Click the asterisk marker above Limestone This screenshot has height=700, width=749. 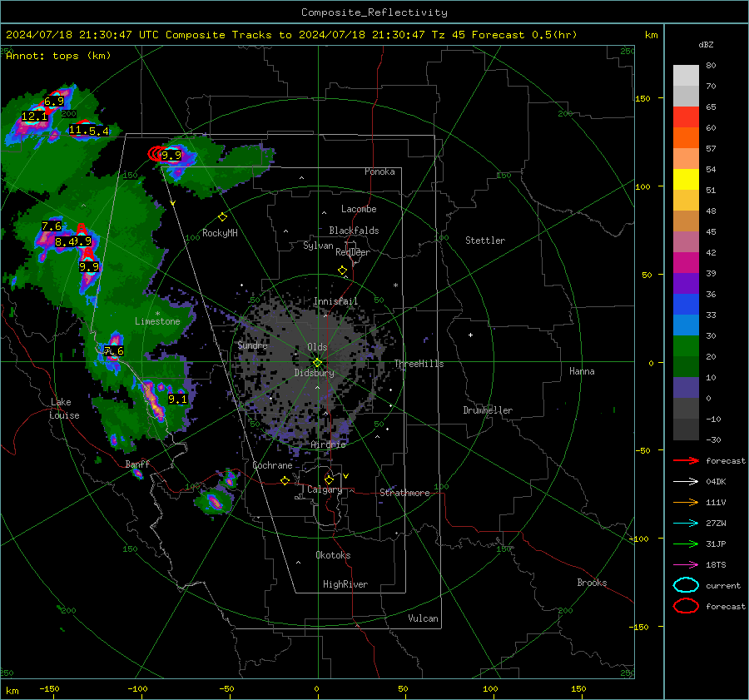pyautogui.click(x=157, y=314)
